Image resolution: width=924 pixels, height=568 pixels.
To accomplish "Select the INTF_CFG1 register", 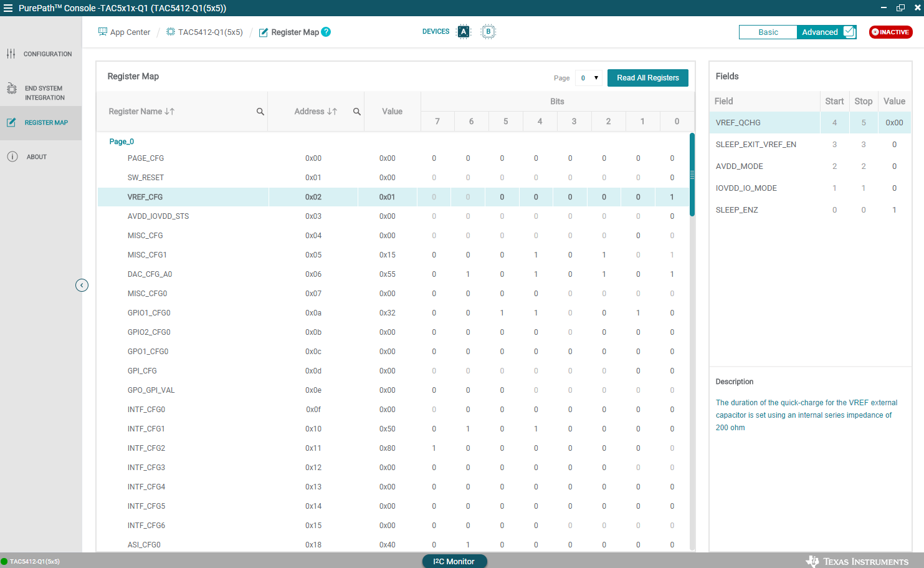I will tap(393, 429).
